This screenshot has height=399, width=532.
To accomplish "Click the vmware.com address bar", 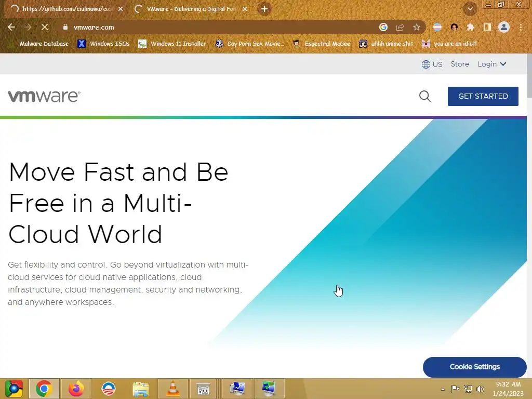I will (x=217, y=27).
